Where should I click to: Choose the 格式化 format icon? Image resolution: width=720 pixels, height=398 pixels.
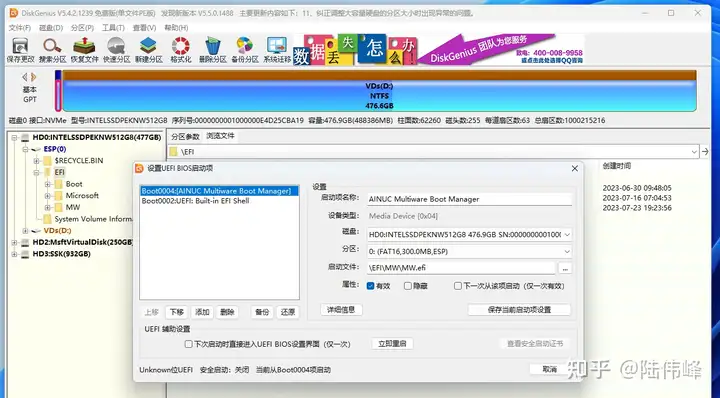click(180, 50)
